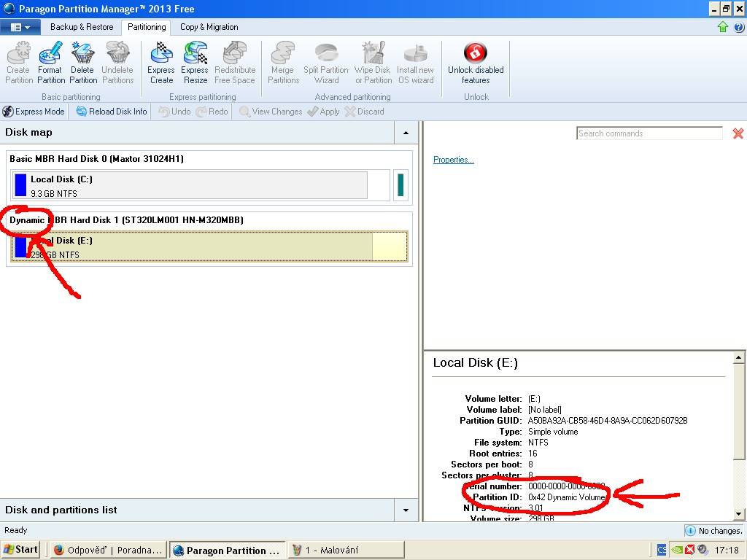Click the Ready status text

click(x=16, y=531)
